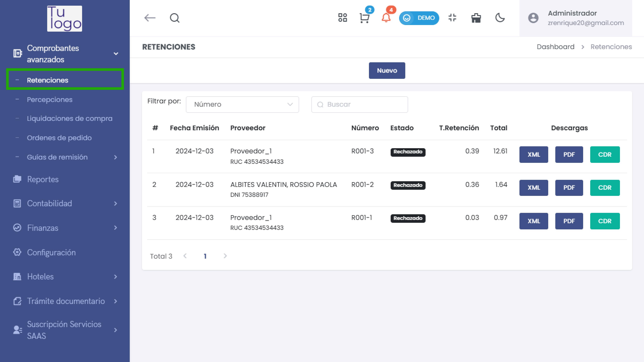Open the notifications bell icon
This screenshot has height=362, width=644.
coord(386,18)
